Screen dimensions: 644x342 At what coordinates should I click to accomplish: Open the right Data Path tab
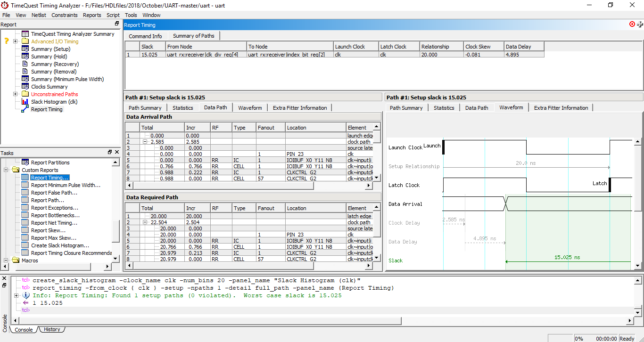(x=477, y=108)
